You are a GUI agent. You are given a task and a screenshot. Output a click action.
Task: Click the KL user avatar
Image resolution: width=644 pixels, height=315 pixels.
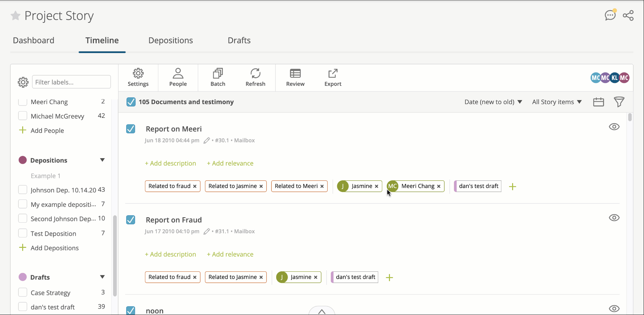(614, 78)
